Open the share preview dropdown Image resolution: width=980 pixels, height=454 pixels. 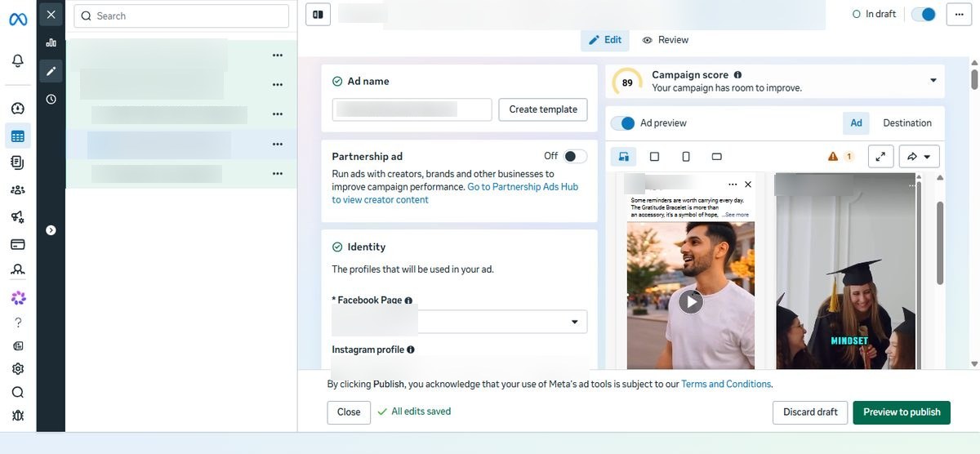pos(919,156)
